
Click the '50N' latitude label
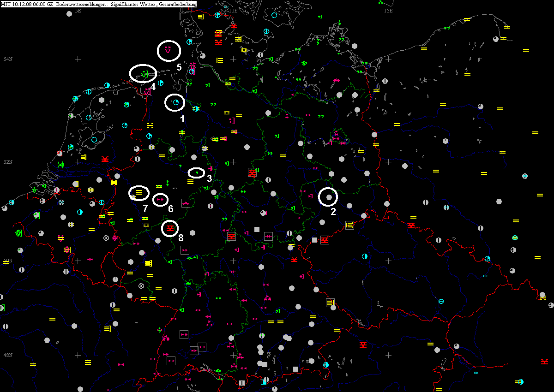[x=8, y=261]
